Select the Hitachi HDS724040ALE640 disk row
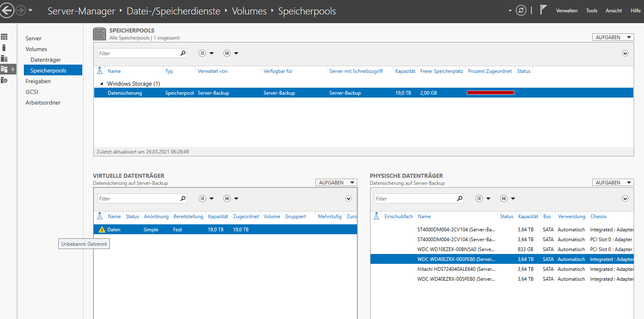This screenshot has height=319, width=644. click(x=502, y=269)
